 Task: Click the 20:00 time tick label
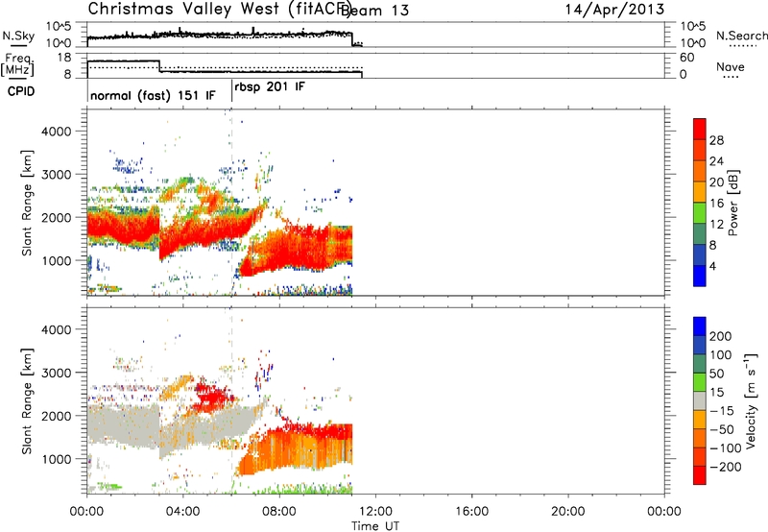coord(568,512)
